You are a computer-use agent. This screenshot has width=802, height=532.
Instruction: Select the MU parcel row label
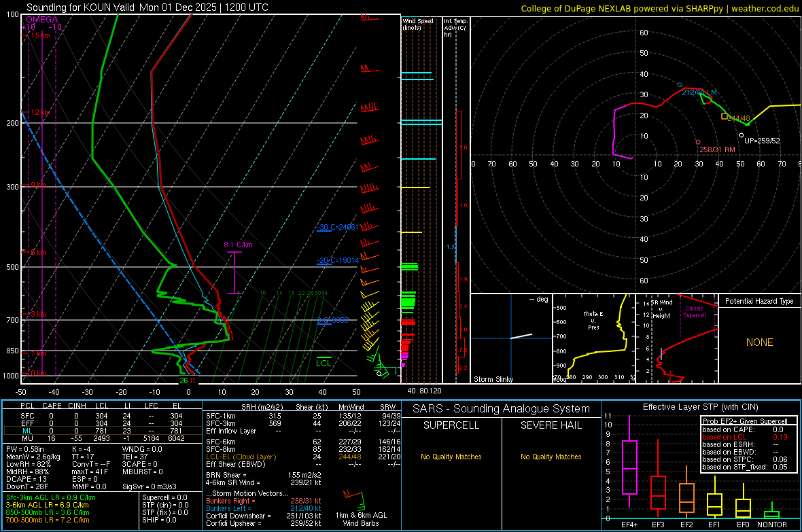pyautogui.click(x=27, y=438)
